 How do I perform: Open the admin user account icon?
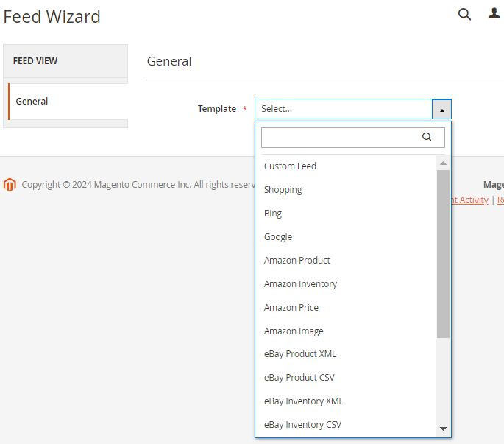[494, 13]
